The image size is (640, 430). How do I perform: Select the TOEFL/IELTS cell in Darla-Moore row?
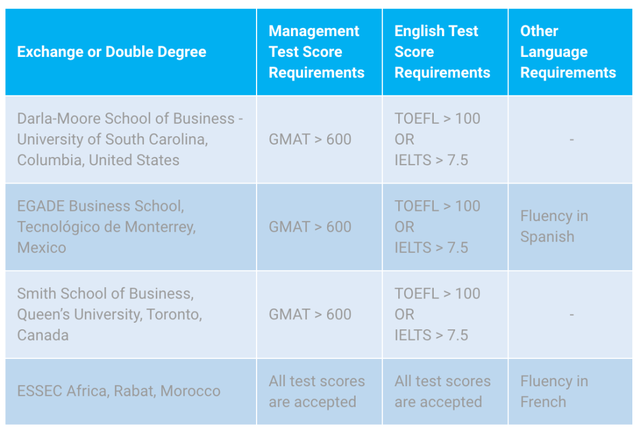pyautogui.click(x=445, y=140)
